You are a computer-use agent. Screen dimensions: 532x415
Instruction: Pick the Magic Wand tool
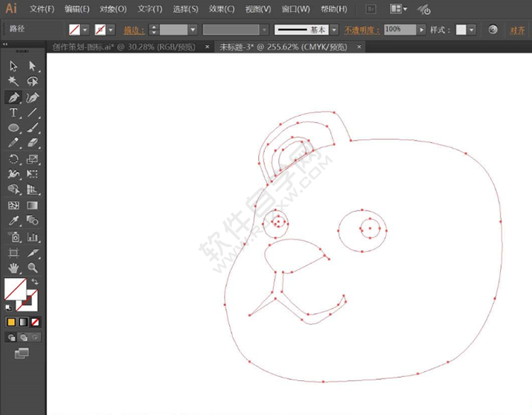[x=13, y=82]
